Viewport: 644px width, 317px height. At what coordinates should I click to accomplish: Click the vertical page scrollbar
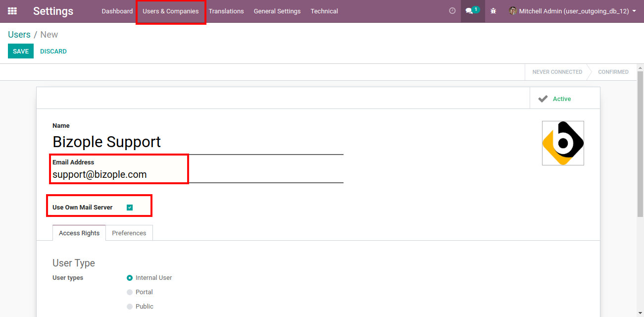640,144
